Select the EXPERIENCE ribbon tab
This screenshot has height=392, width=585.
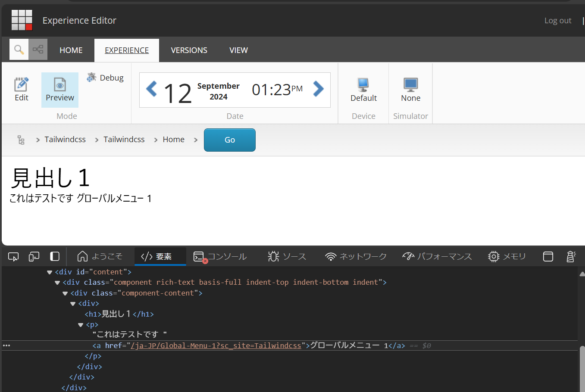127,50
